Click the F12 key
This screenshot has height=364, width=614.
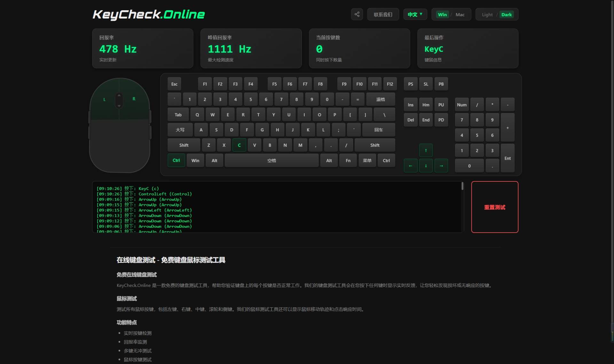coord(390,84)
